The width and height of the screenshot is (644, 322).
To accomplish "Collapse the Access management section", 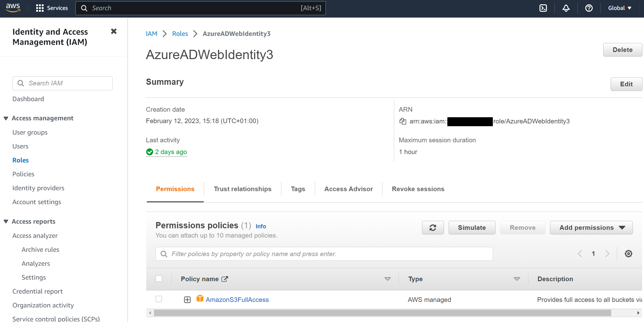I will click(x=6, y=118).
